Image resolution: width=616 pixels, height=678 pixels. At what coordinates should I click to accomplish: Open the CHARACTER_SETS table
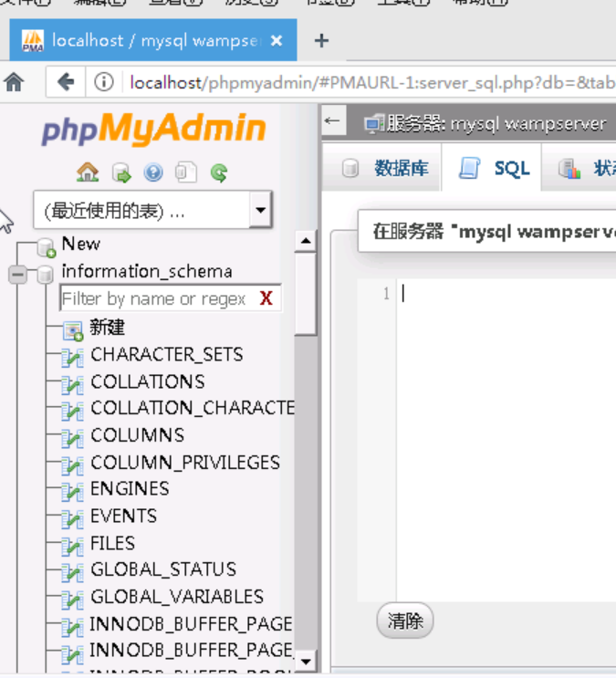(x=167, y=355)
